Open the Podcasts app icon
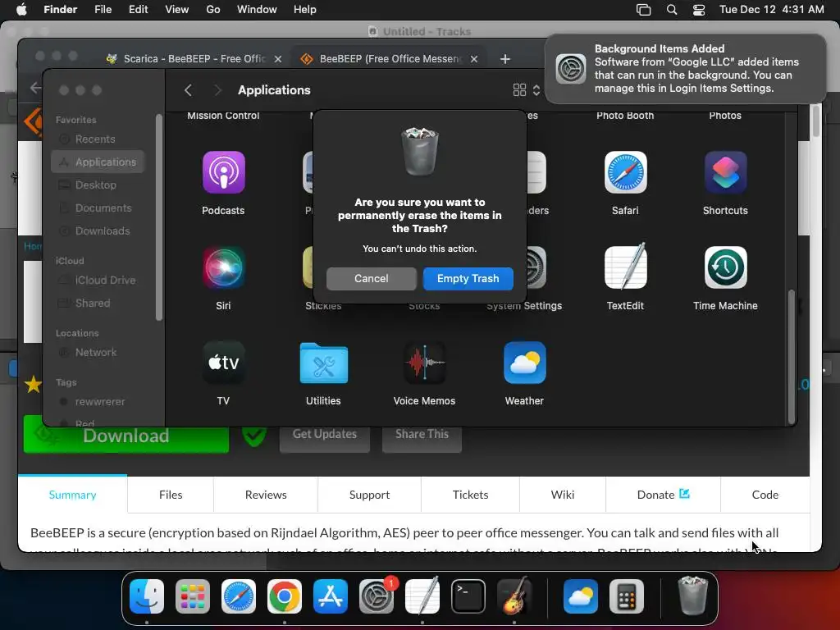 tap(223, 172)
